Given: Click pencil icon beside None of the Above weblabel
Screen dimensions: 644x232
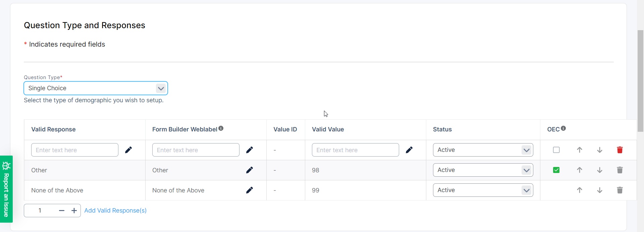Looking at the screenshot, I should 249,190.
